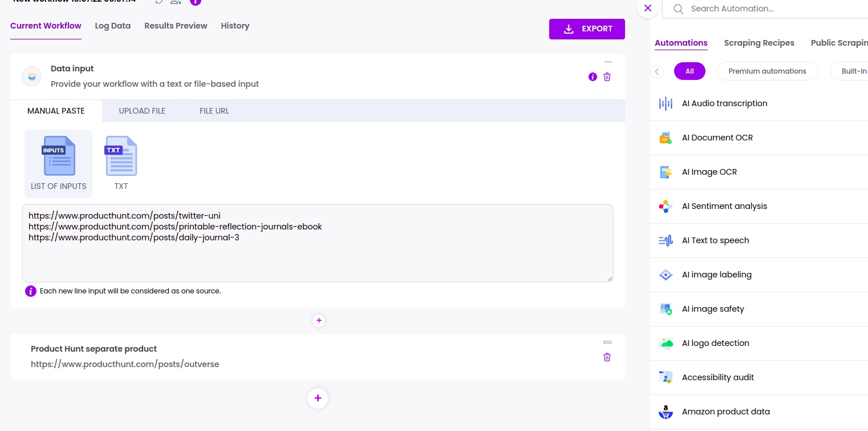
Task: Collapse the Product Hunt separate product card
Action: (x=608, y=342)
